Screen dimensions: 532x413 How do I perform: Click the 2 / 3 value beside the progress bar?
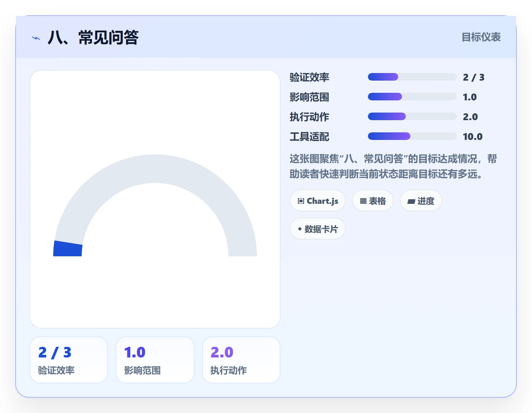[473, 77]
